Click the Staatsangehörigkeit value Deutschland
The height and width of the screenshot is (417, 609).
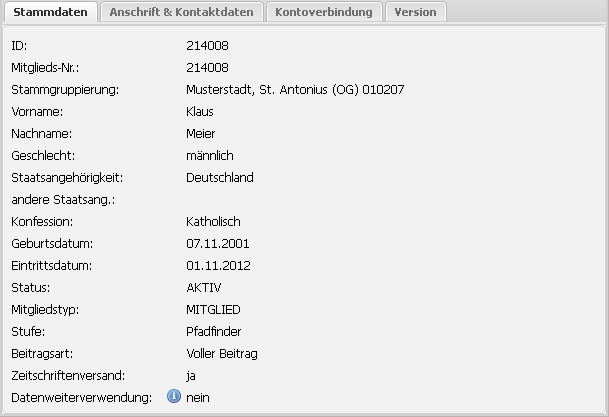coord(220,178)
